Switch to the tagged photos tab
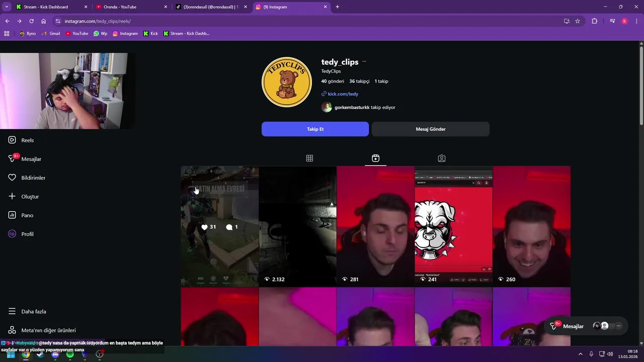Viewport: 644px width, 362px height. tap(442, 158)
